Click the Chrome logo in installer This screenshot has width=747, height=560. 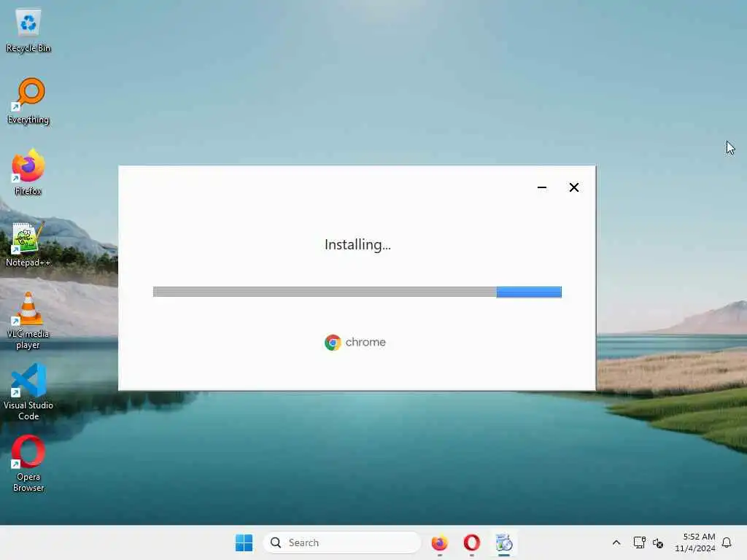333,343
